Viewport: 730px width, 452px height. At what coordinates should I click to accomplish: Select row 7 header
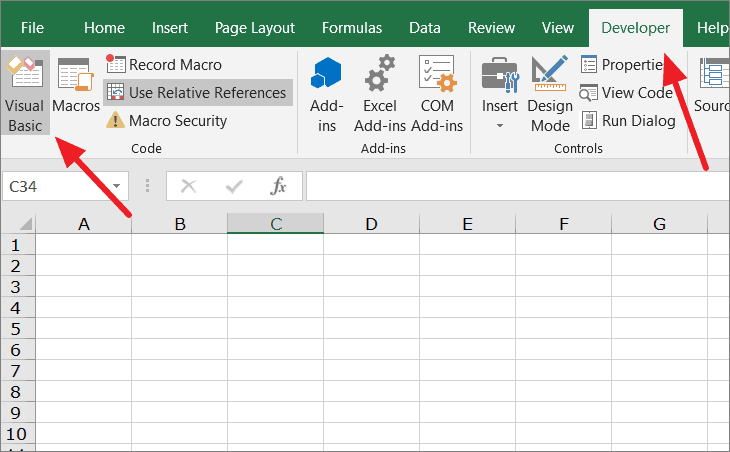click(18, 371)
